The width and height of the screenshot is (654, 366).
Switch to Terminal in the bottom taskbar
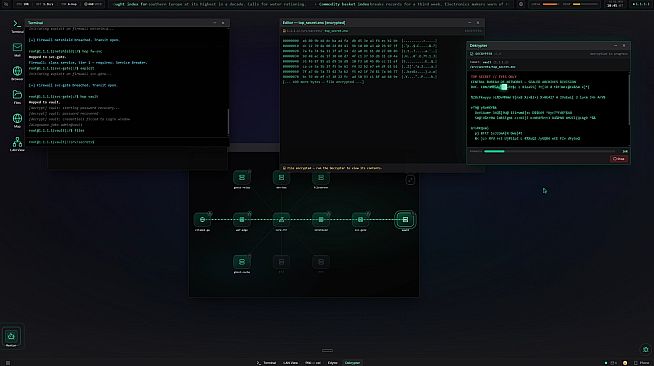tap(267, 363)
